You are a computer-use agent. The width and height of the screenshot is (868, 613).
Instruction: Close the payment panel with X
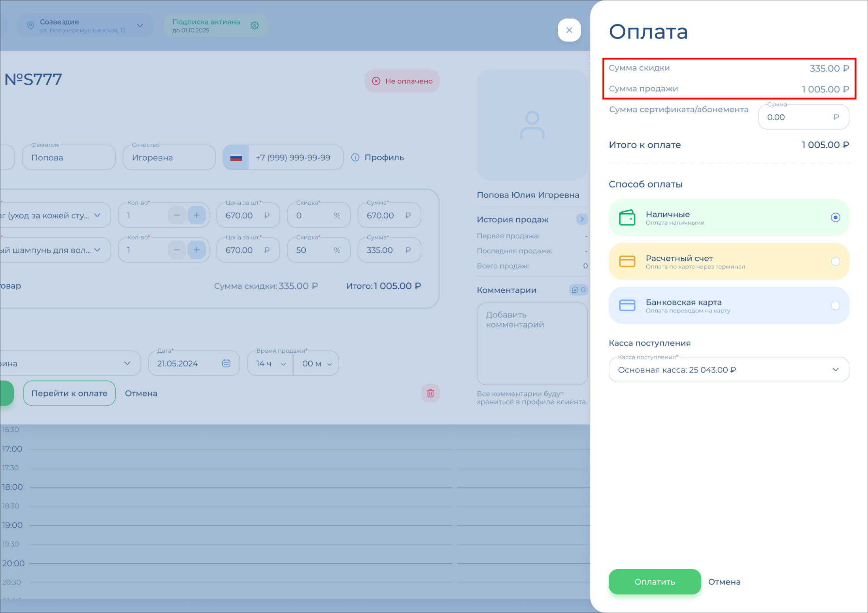[569, 30]
